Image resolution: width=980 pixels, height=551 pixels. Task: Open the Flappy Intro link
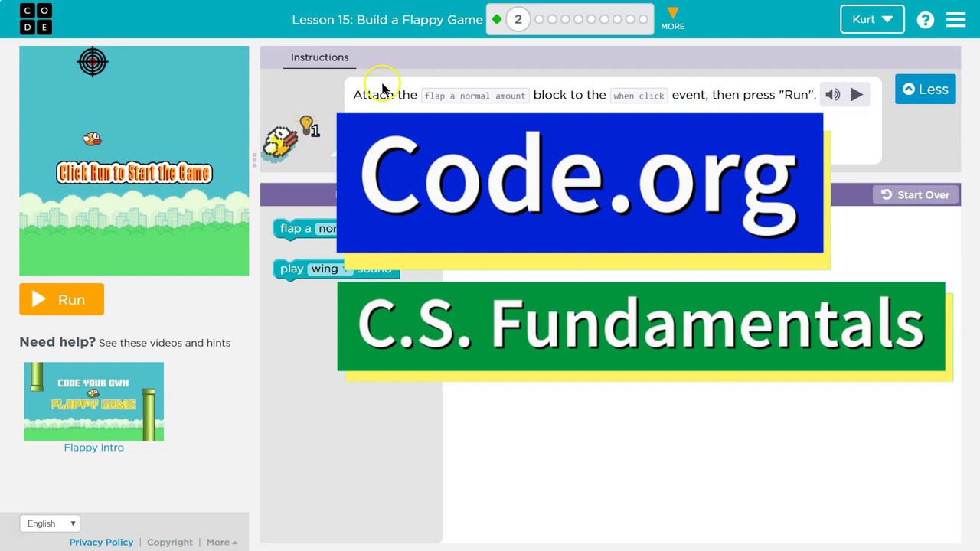click(x=93, y=448)
